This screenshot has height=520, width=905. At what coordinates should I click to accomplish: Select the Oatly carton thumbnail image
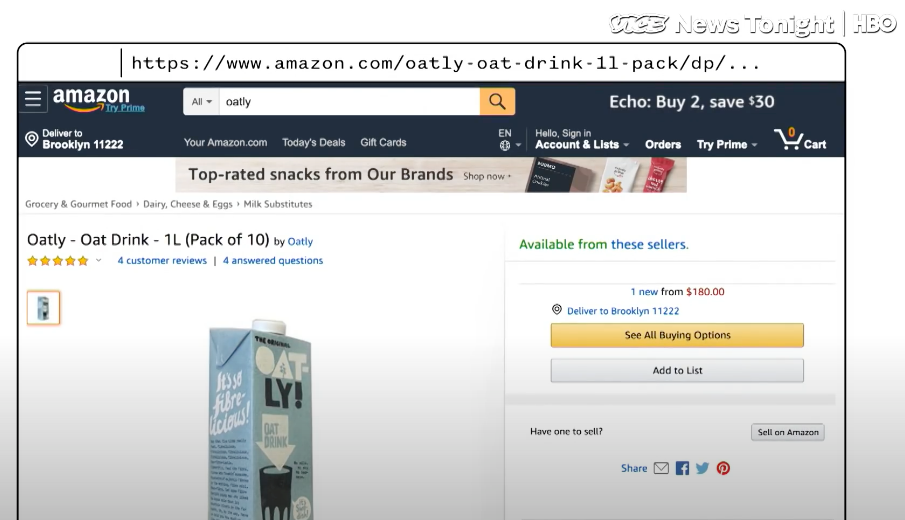[x=43, y=308]
